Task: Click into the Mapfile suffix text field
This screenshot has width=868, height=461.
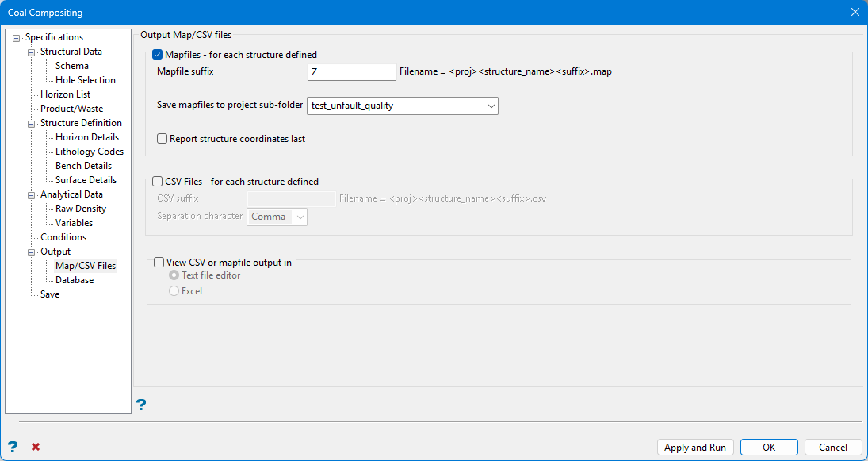Action: [x=351, y=72]
